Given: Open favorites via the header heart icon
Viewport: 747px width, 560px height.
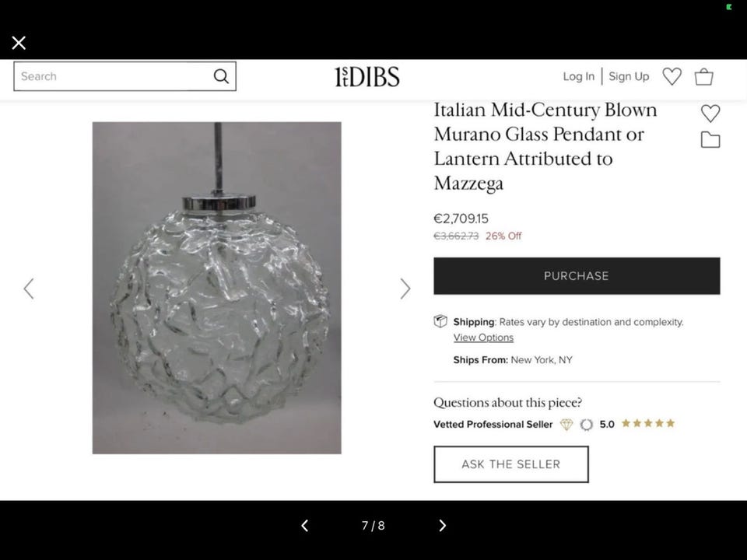Looking at the screenshot, I should point(672,76).
